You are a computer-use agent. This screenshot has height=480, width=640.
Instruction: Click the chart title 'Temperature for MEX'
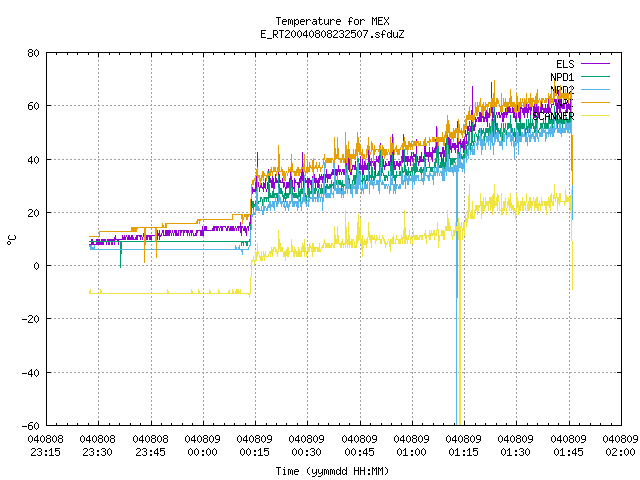(332, 21)
